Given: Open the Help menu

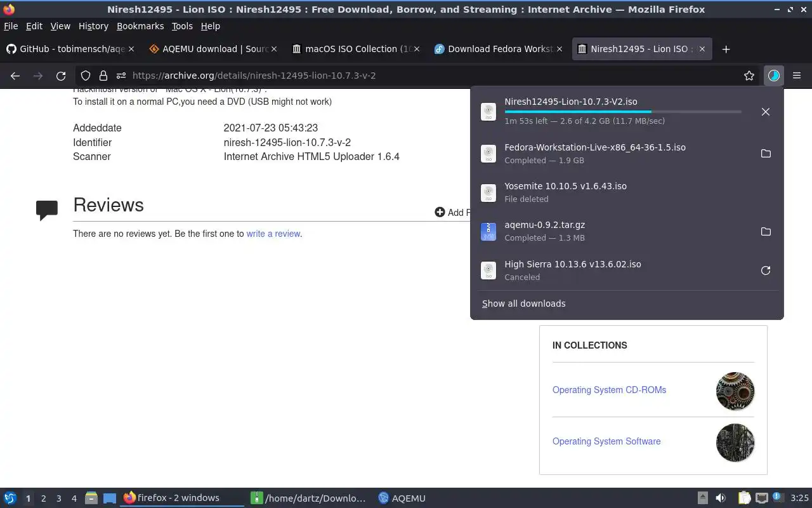Looking at the screenshot, I should tap(210, 26).
